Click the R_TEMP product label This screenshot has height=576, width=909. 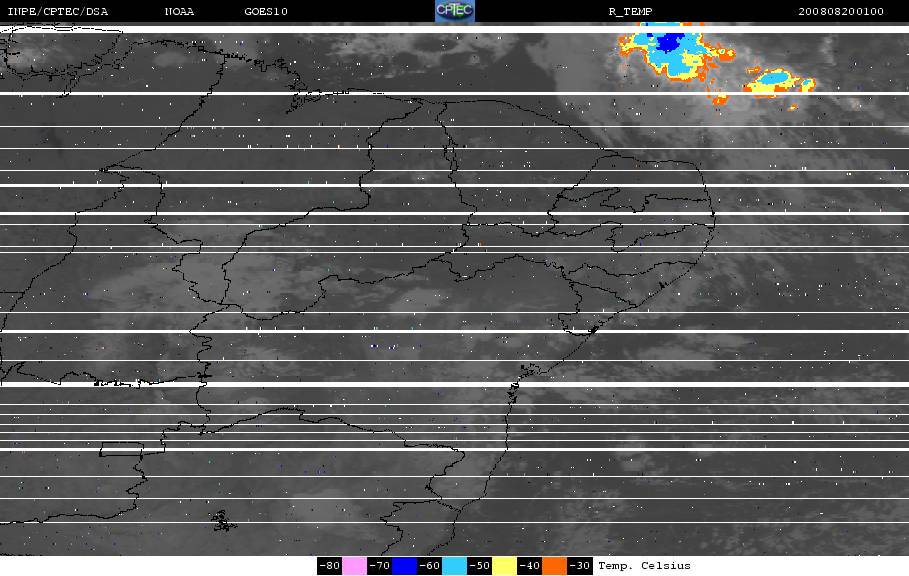631,12
